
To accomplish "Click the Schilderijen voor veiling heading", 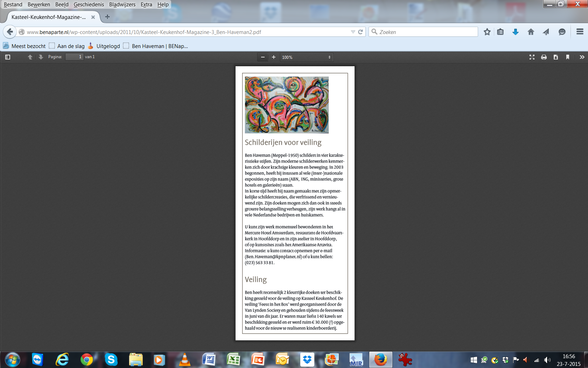I will [x=283, y=142].
